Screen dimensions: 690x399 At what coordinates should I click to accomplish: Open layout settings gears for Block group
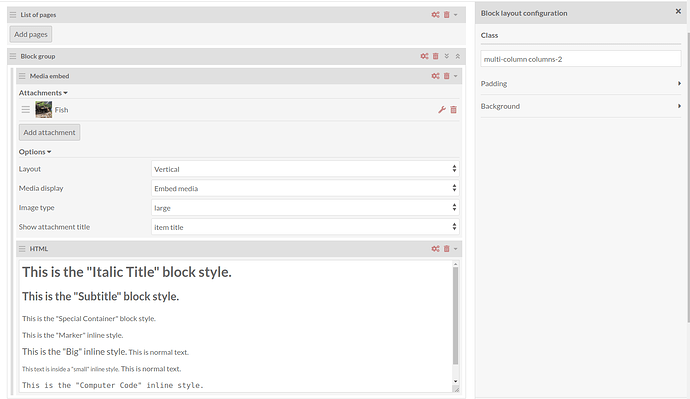pos(424,56)
